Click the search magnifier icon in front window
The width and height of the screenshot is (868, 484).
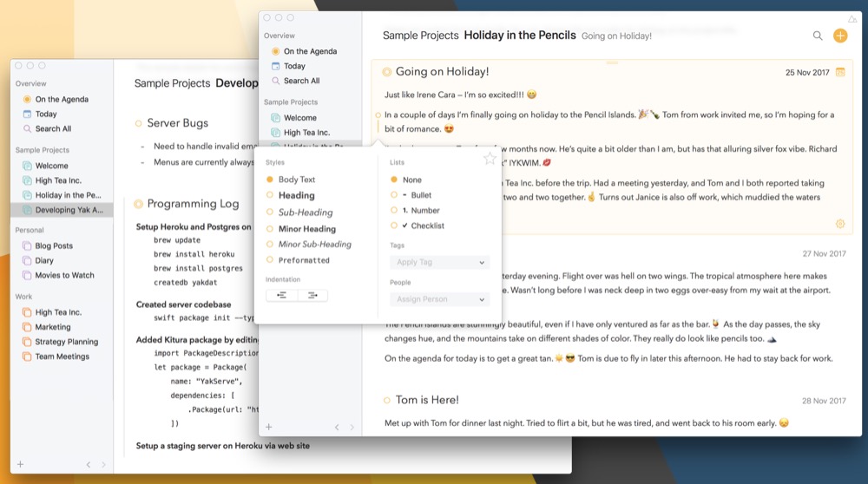pos(817,36)
